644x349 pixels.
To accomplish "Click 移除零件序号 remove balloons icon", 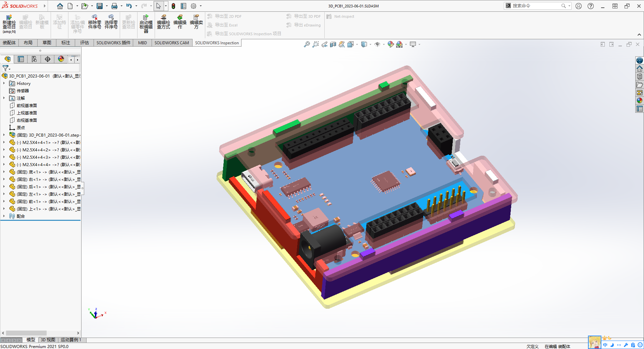I will pos(95,22).
